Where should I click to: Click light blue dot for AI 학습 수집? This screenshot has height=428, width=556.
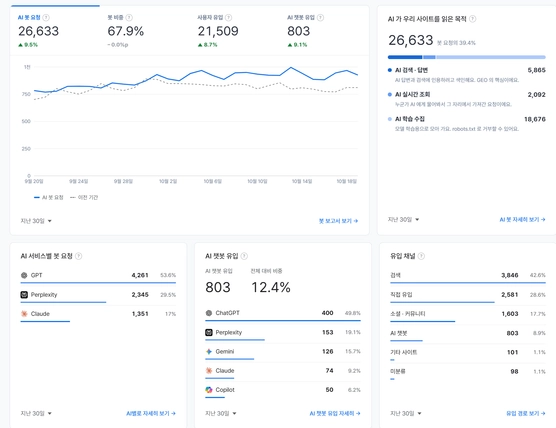click(390, 119)
